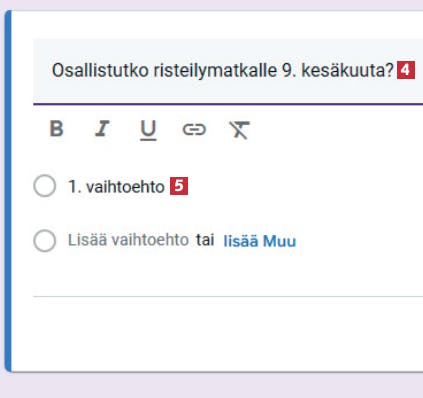Click the blue left edge of the question card
Screen dimensions: 423x398
8,191
